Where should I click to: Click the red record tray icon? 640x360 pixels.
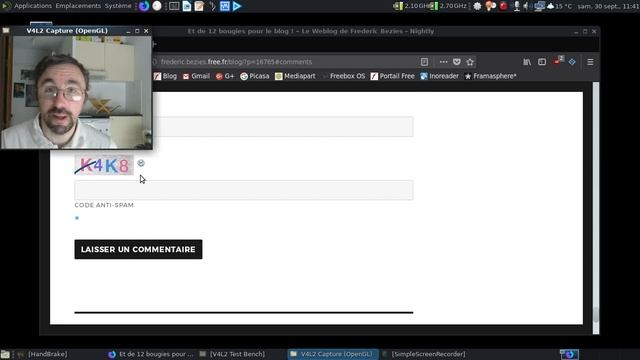click(503, 6)
